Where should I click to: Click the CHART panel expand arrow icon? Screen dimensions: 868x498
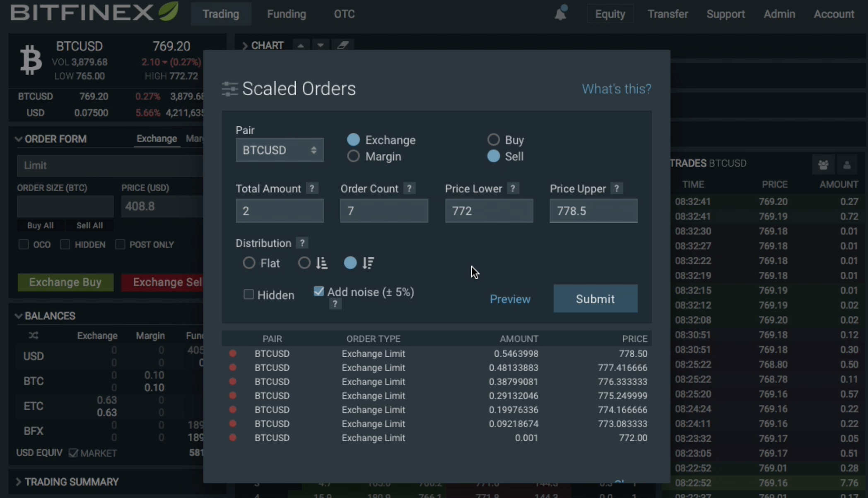pos(244,45)
